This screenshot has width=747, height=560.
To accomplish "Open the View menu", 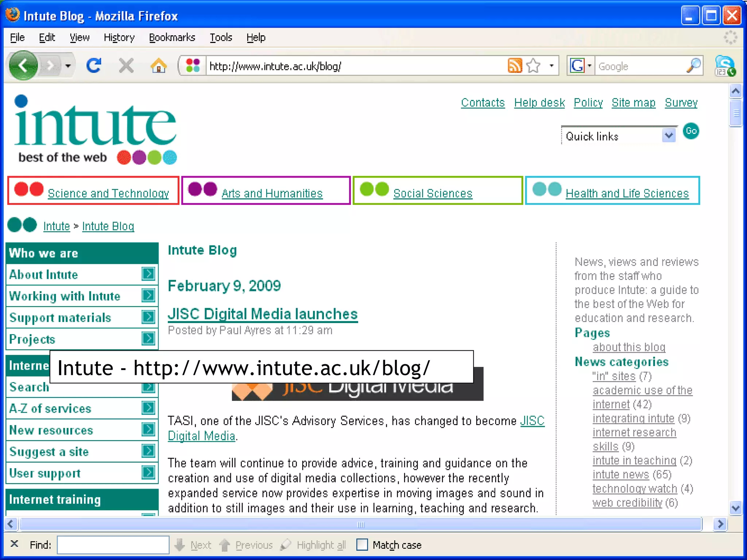I will tap(80, 38).
